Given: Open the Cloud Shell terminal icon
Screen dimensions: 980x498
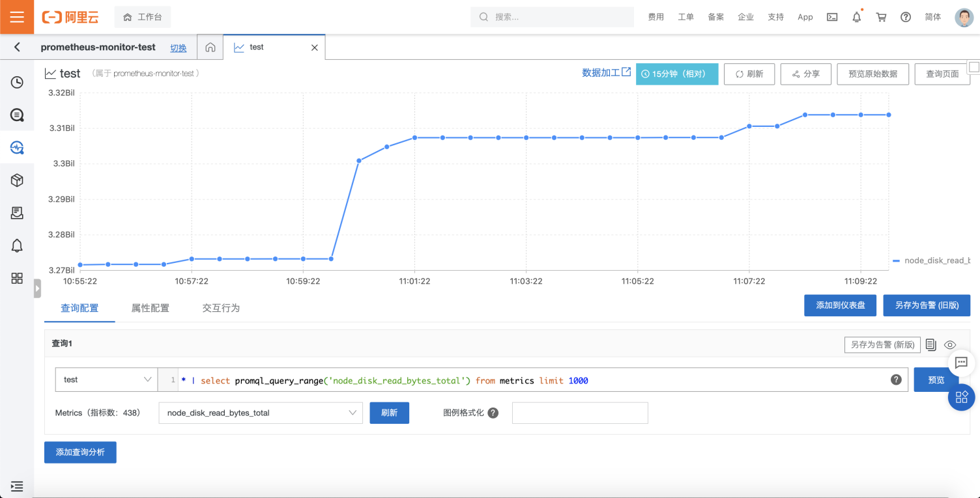Looking at the screenshot, I should 832,18.
